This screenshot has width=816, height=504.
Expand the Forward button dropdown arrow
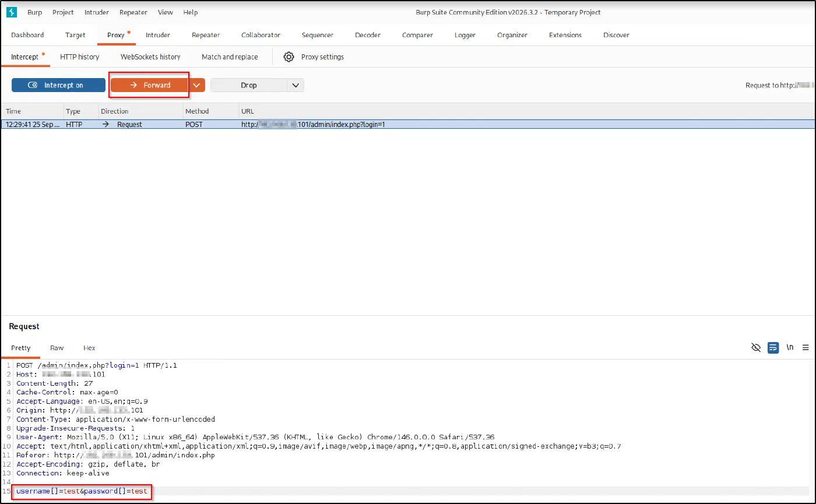pos(197,85)
